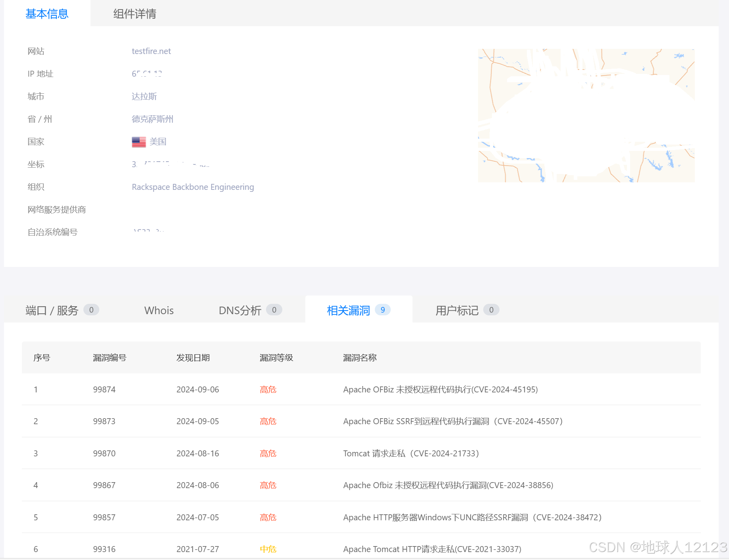The width and height of the screenshot is (729, 560).
Task: Click Apache Ofbiz CVE-2024-38856 vulnerability name
Action: [x=448, y=485]
